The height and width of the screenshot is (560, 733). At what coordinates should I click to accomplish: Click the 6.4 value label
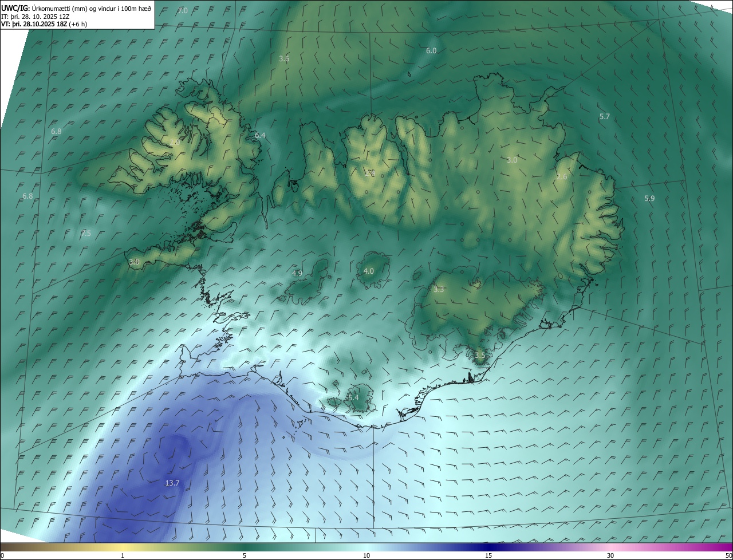pyautogui.click(x=261, y=136)
